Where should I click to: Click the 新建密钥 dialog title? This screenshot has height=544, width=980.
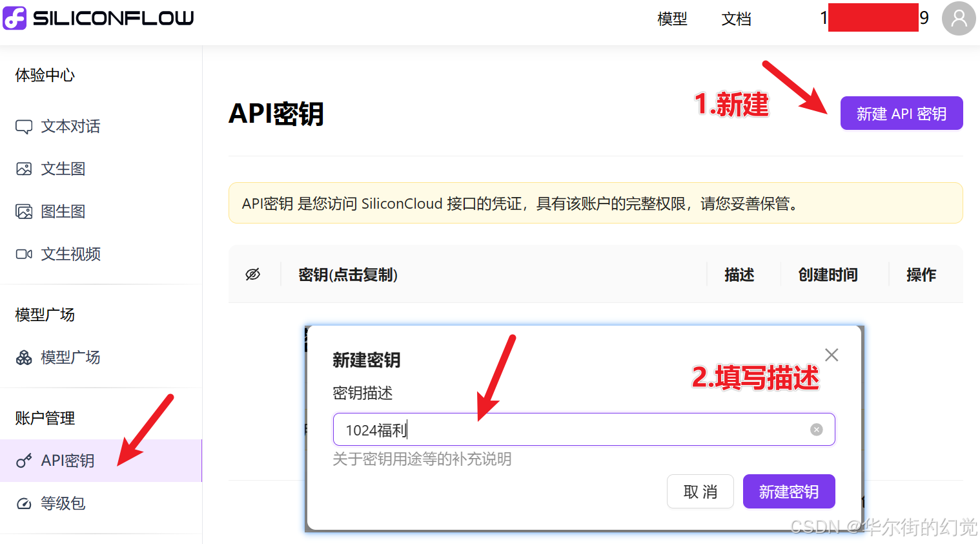pyautogui.click(x=367, y=360)
